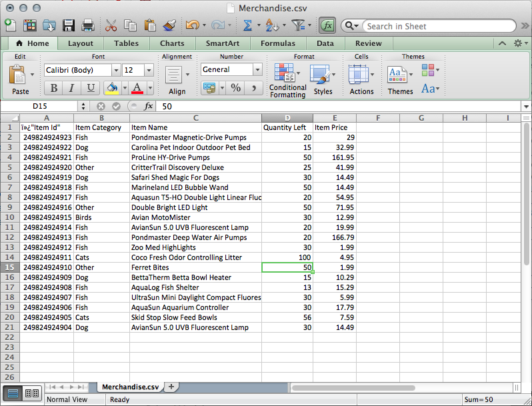Open the Align options icon

point(174,75)
